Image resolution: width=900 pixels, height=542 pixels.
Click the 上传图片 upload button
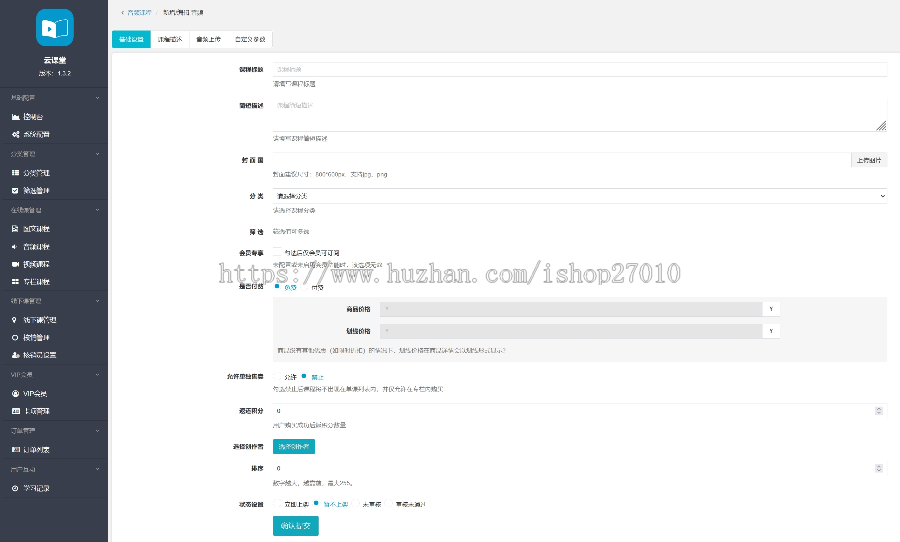(869, 160)
